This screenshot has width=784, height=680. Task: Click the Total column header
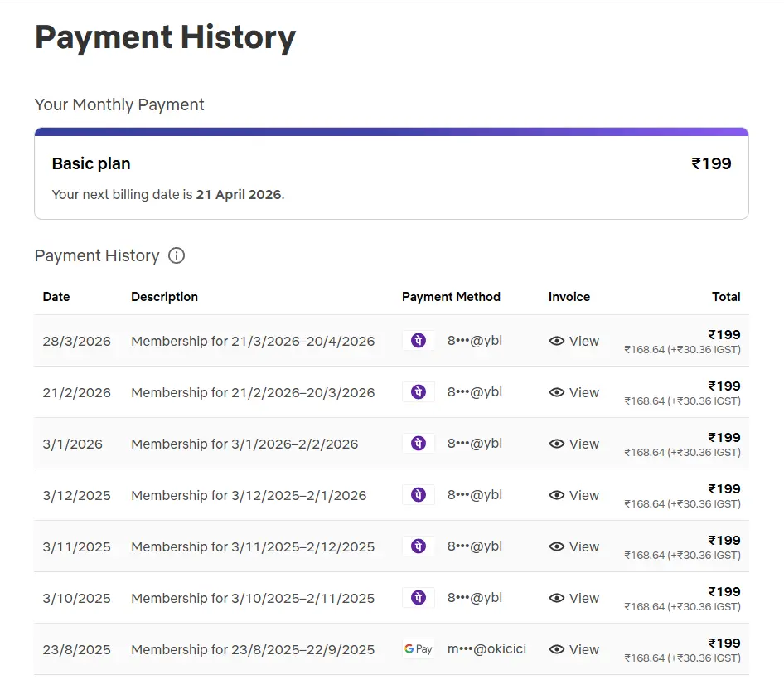(x=726, y=297)
